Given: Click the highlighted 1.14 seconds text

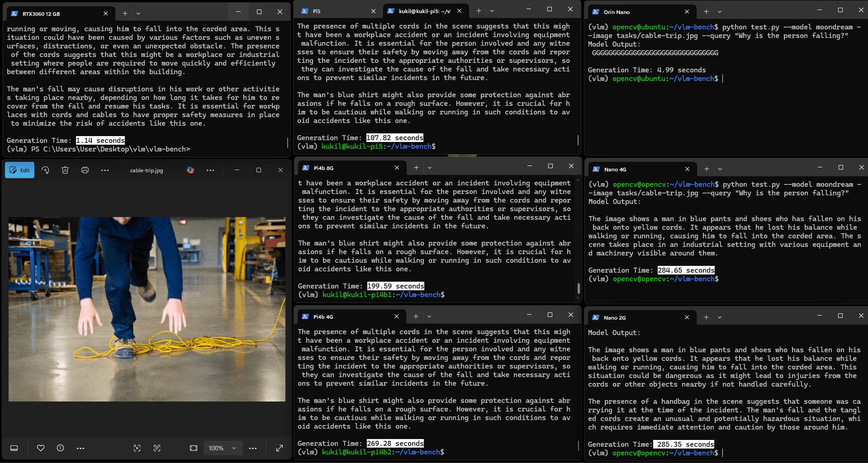Looking at the screenshot, I should [100, 141].
